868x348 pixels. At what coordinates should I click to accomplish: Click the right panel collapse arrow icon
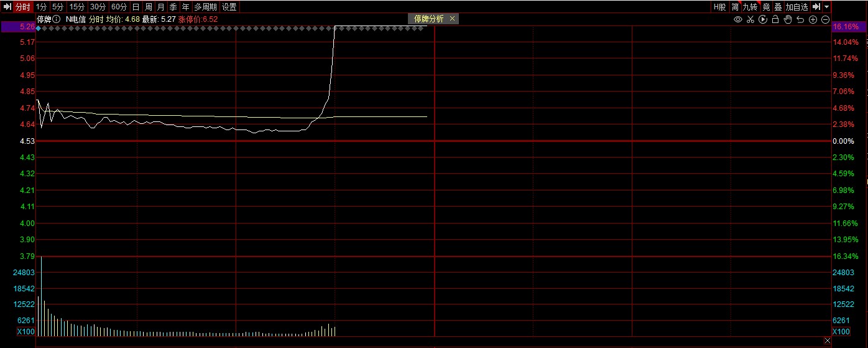(x=816, y=7)
